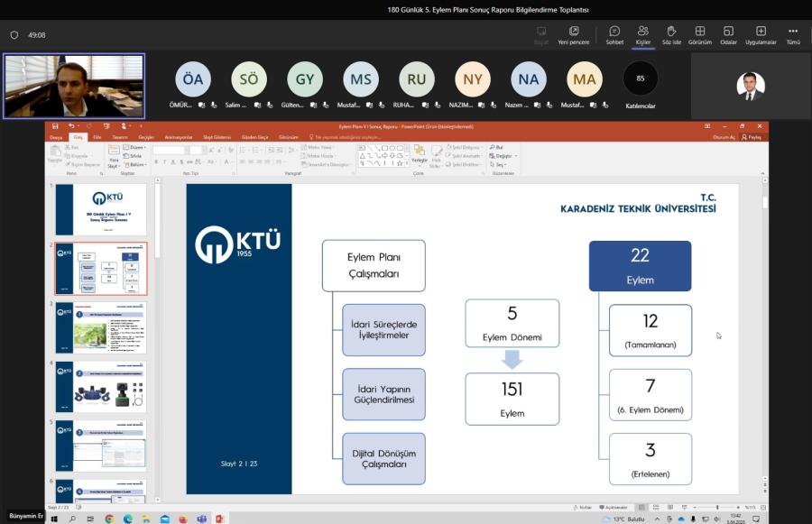The width and height of the screenshot is (812, 524).
Task: Select SÖ participant avatar
Action: [249, 79]
